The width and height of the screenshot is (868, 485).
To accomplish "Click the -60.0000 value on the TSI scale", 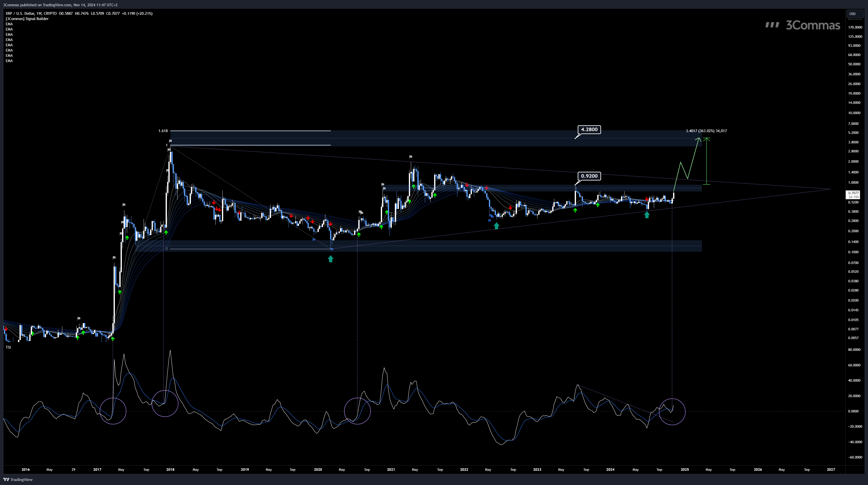I will click(855, 457).
